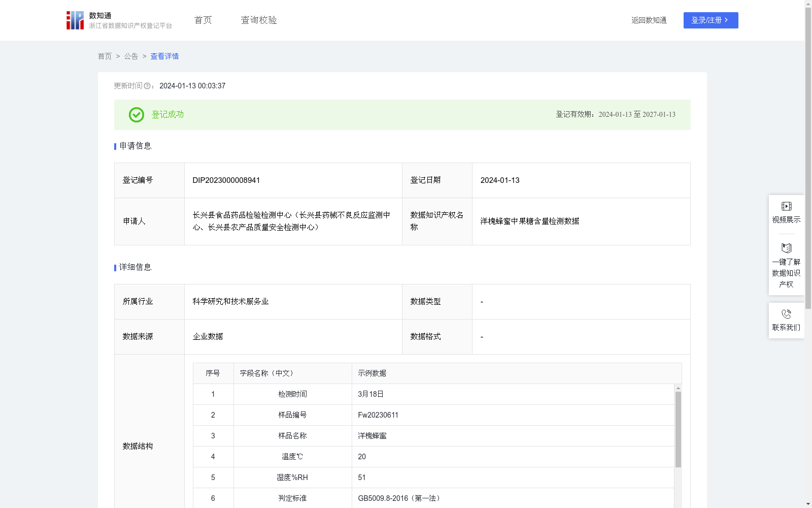
Task: Click the 数据结构 row label
Action: [x=138, y=447]
